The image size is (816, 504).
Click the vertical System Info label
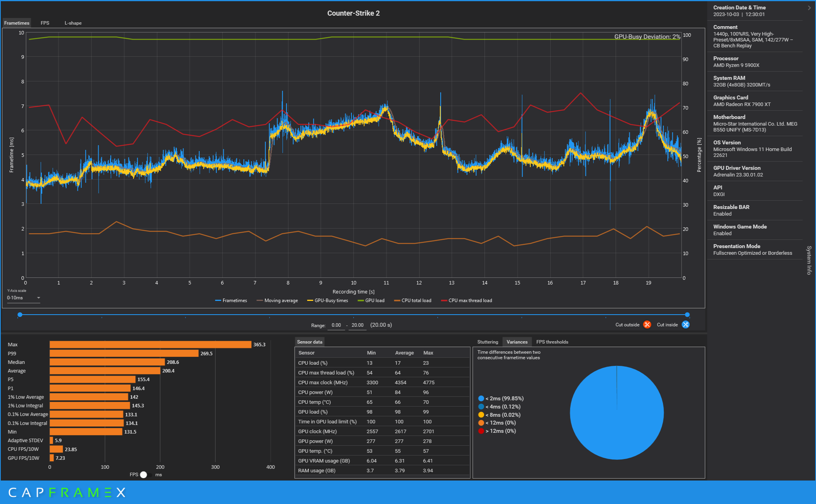coord(809,260)
